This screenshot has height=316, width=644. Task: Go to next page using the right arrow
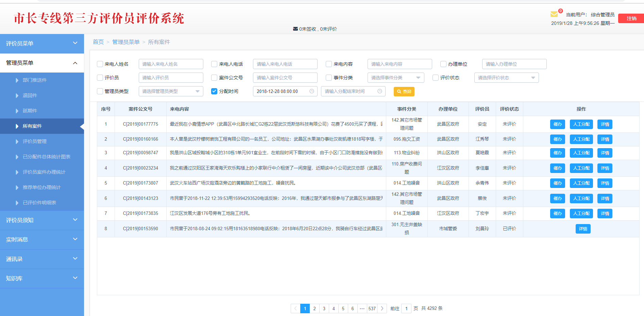(382, 309)
